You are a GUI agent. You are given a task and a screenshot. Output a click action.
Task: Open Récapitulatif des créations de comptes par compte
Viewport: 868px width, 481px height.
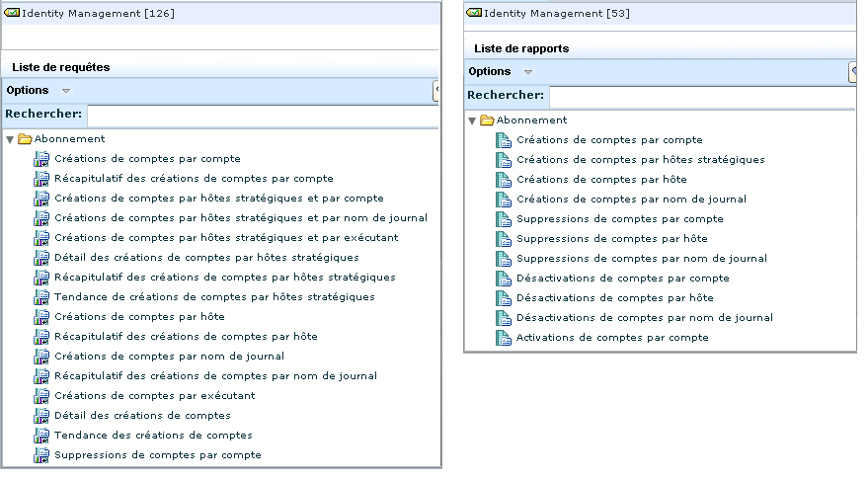point(194,179)
